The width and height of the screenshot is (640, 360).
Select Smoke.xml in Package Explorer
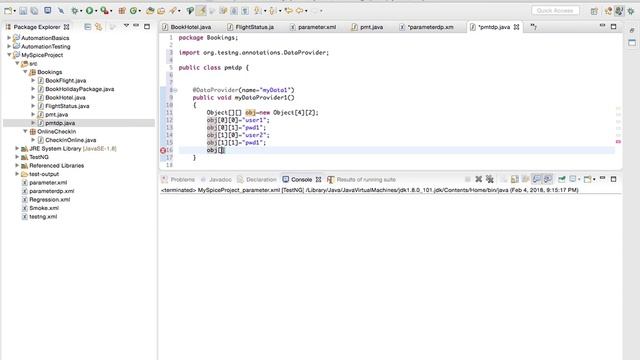click(44, 208)
